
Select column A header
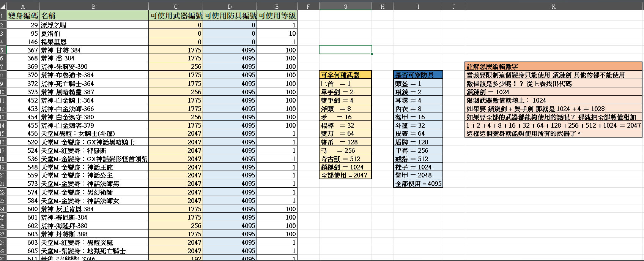[x=23, y=6]
